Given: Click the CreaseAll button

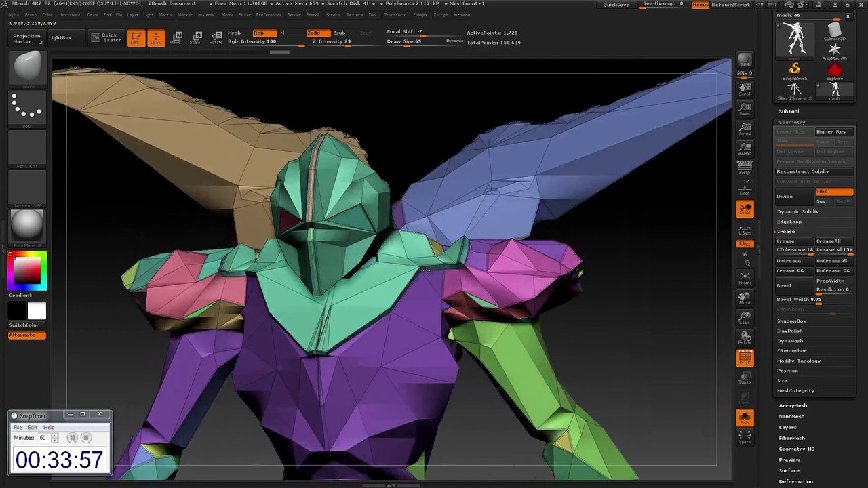Looking at the screenshot, I should click(x=833, y=241).
